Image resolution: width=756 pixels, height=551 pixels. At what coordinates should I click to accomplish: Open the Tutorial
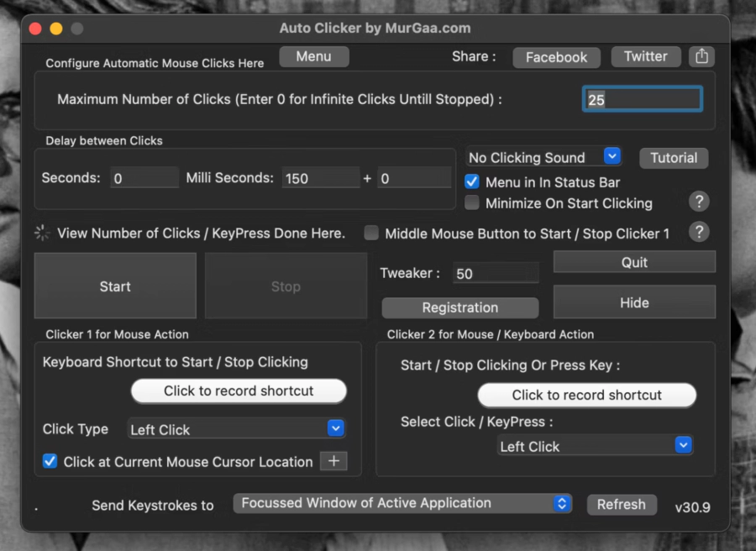674,158
